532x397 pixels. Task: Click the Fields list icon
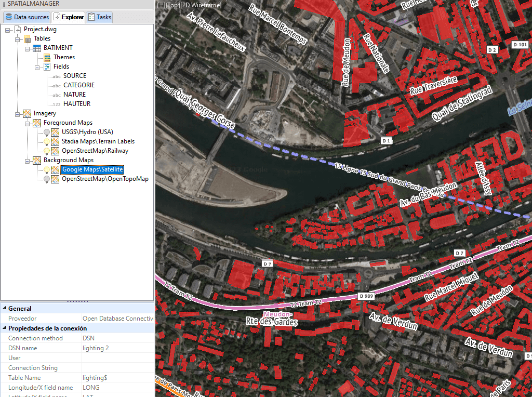click(47, 67)
